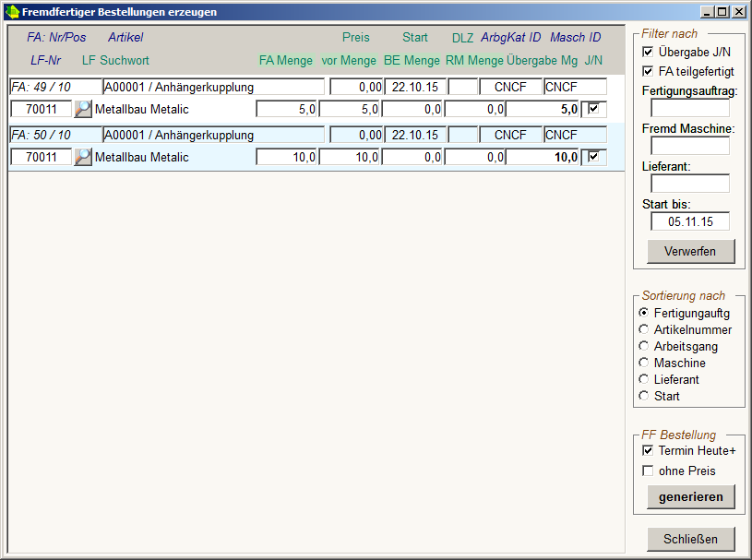Click the BE Menge field 0,0 for FA 50

tap(412, 157)
